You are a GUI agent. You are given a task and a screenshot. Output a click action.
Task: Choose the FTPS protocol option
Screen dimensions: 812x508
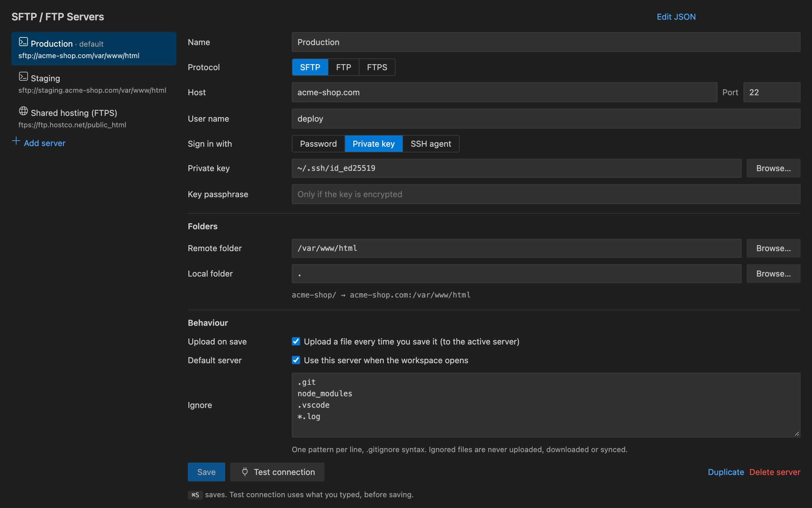coord(377,67)
